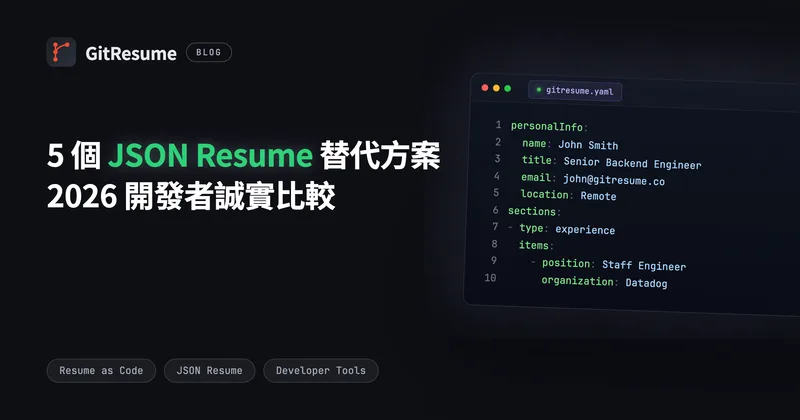Open the gitresume.yaml file tab

click(575, 91)
